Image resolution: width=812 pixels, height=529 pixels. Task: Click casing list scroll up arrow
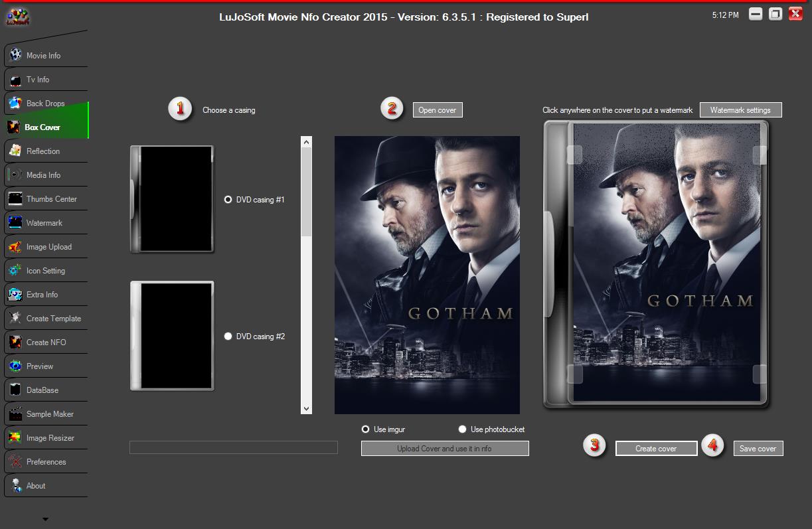pos(306,141)
